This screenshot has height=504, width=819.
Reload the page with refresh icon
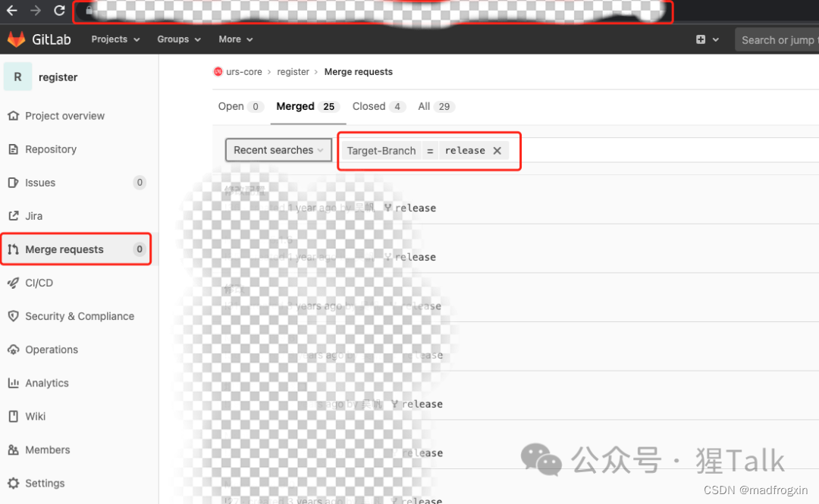tap(60, 10)
